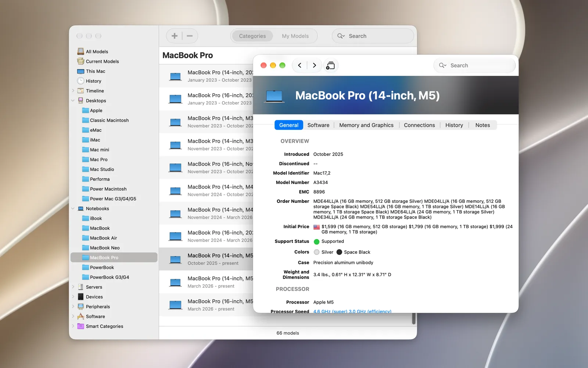Click the remove (–) button in main toolbar
Viewport: 588px width, 368px height.
190,36
